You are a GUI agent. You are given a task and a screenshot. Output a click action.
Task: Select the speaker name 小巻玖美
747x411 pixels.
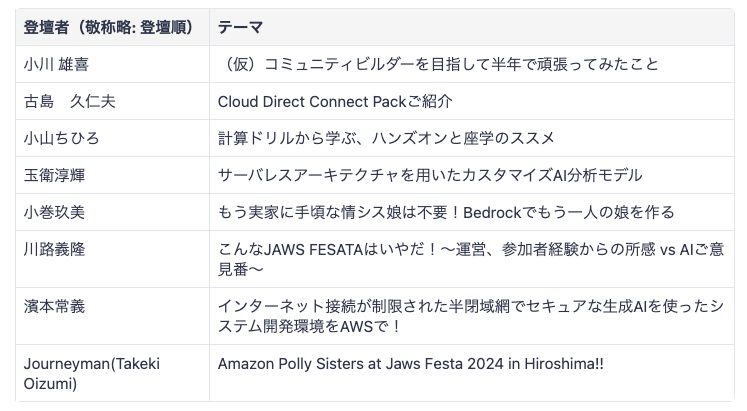[54, 212]
